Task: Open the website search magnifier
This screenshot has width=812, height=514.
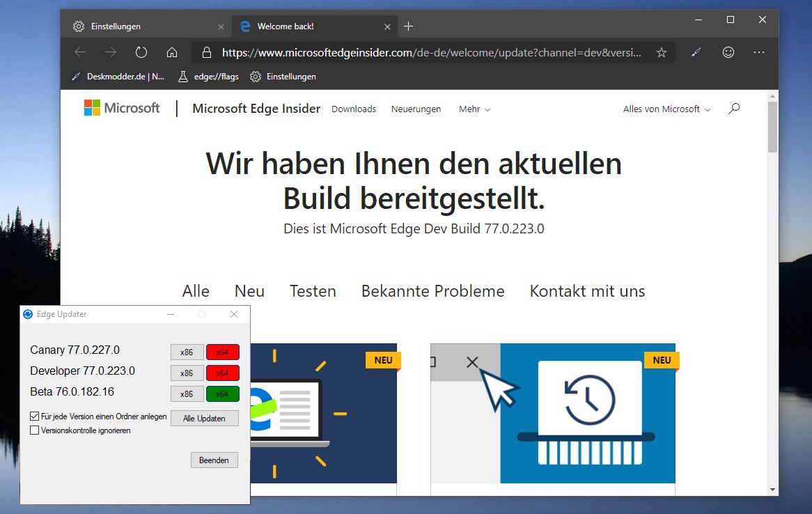Action: (x=734, y=108)
